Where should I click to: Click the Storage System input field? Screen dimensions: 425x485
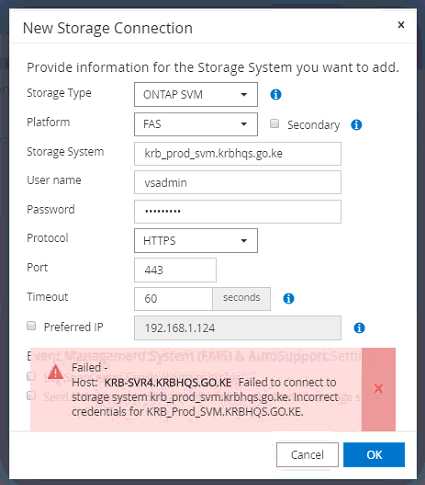tap(238, 154)
